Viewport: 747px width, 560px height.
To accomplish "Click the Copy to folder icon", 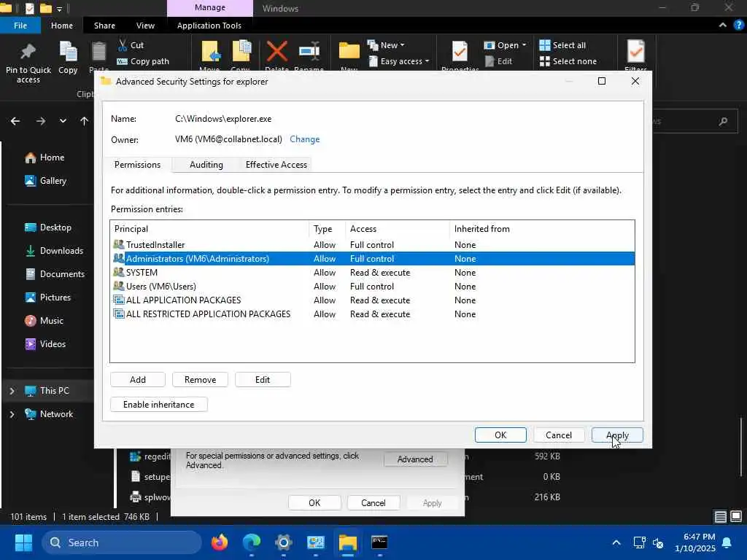I will click(x=241, y=52).
